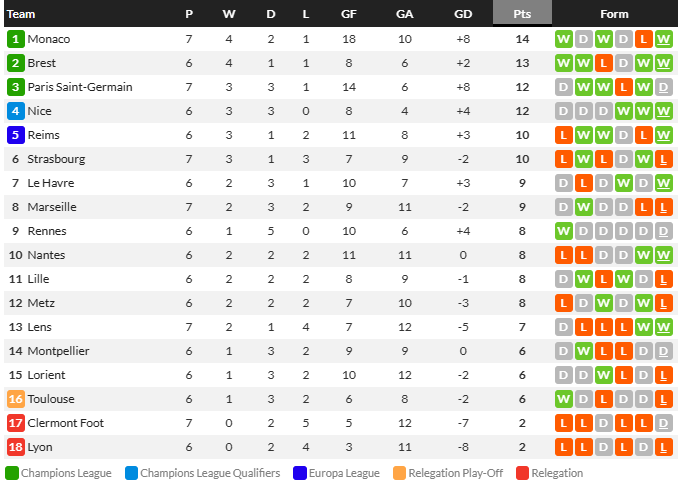Click Strasbourg's latest underlined L form icon

point(663,160)
